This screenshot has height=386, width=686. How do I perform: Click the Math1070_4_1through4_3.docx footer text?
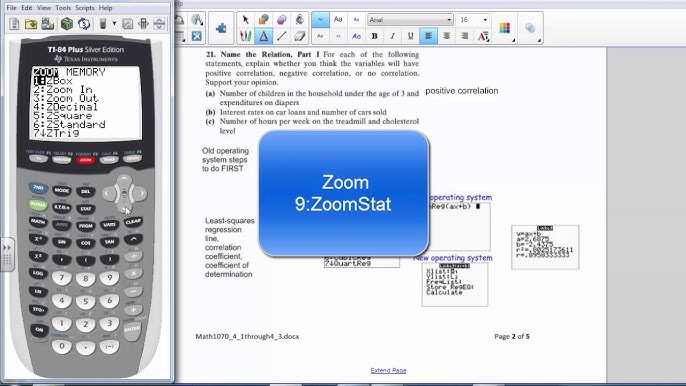click(x=247, y=337)
